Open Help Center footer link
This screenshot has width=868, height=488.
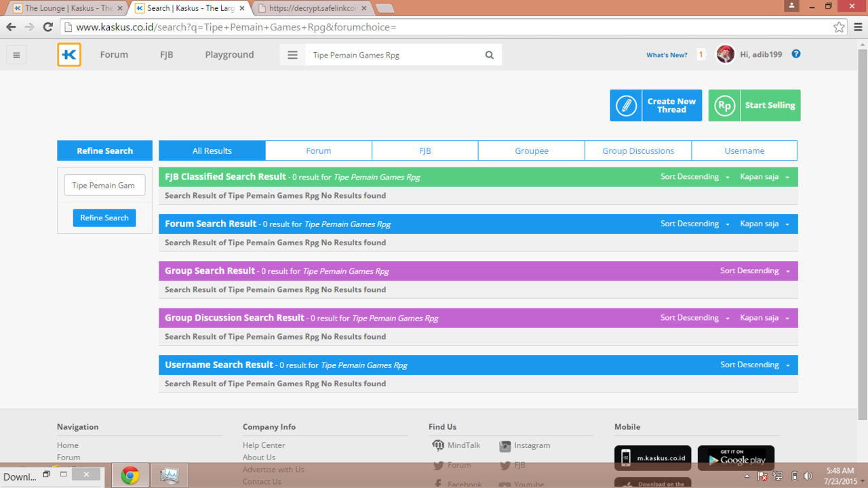[x=264, y=445]
